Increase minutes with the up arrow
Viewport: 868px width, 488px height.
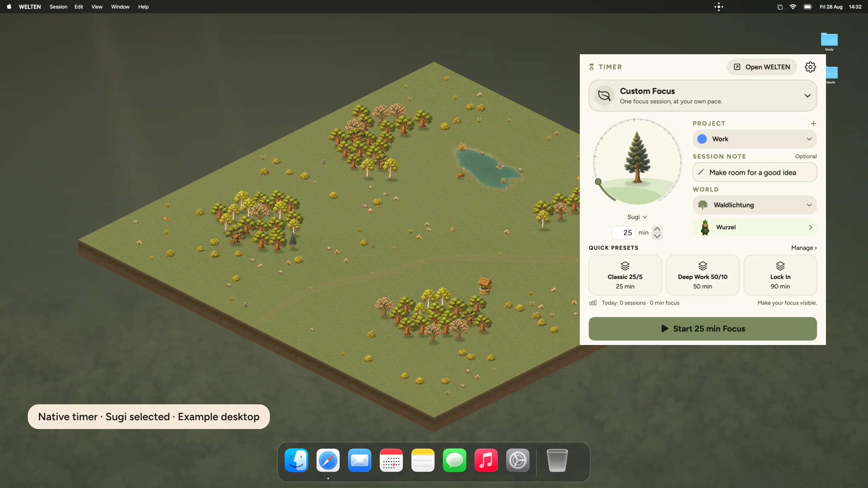click(x=657, y=229)
